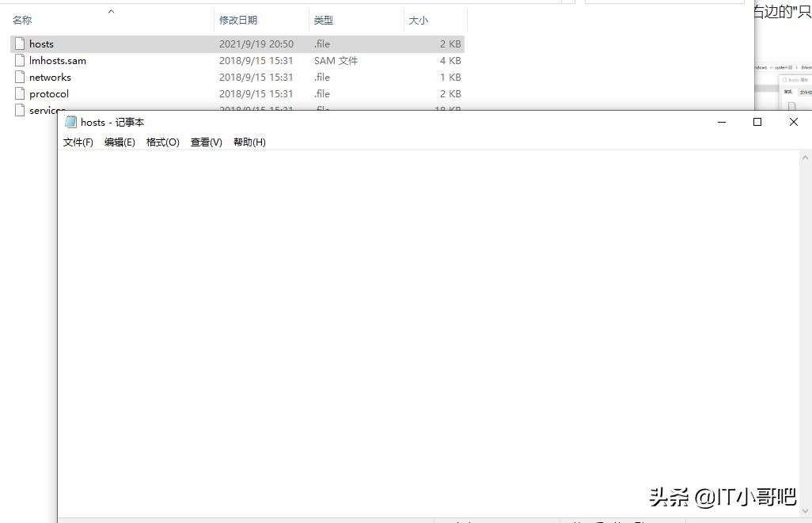Click the Notepad vertical scrollbar down arrow
The image size is (812, 523).
tap(805, 511)
